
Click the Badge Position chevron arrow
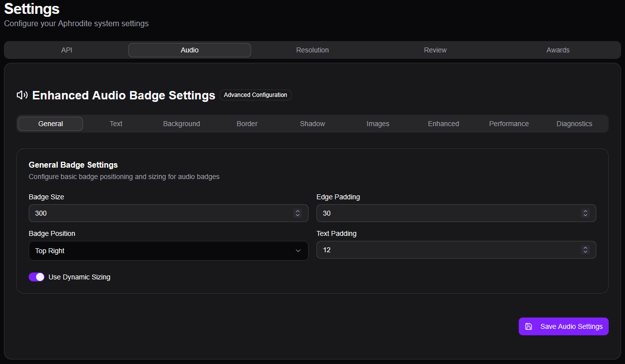point(298,251)
